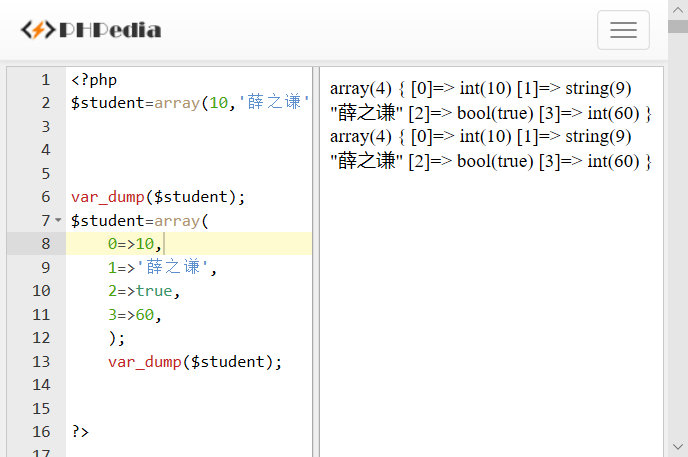The height and width of the screenshot is (457, 688).
Task: Click line number 14 in the gutter
Action: pos(41,385)
